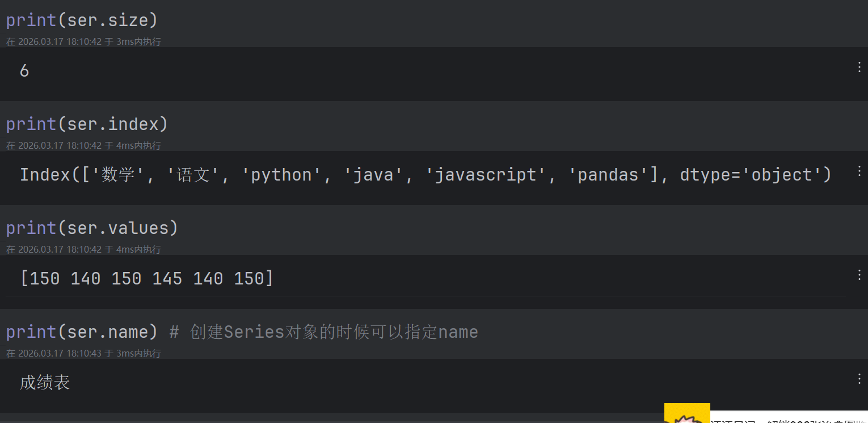
Task: Click the Index output text line
Action: click(425, 175)
